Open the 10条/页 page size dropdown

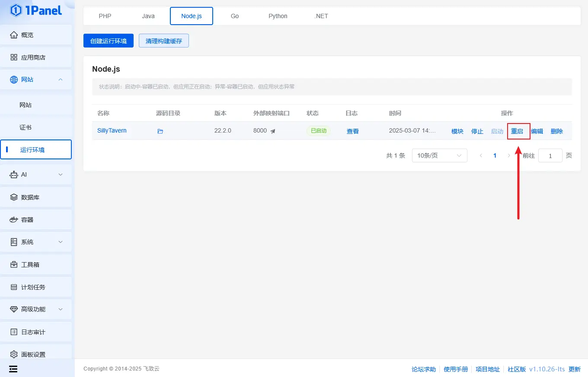pos(439,155)
